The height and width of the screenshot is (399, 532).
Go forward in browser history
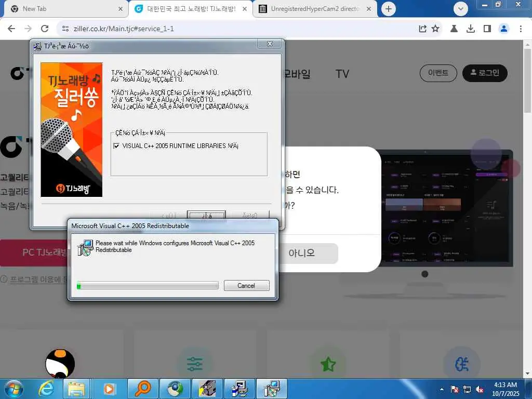tap(28, 29)
